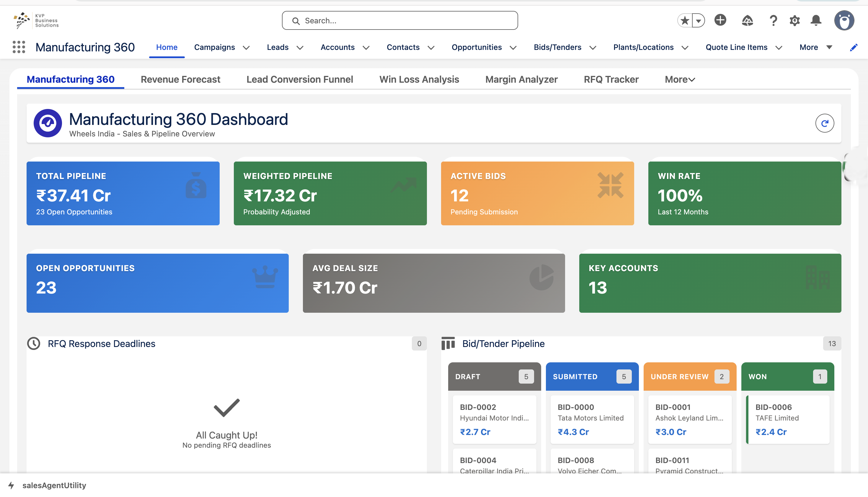This screenshot has width=868, height=497.
Task: Open the help question mark icon
Action: (773, 20)
